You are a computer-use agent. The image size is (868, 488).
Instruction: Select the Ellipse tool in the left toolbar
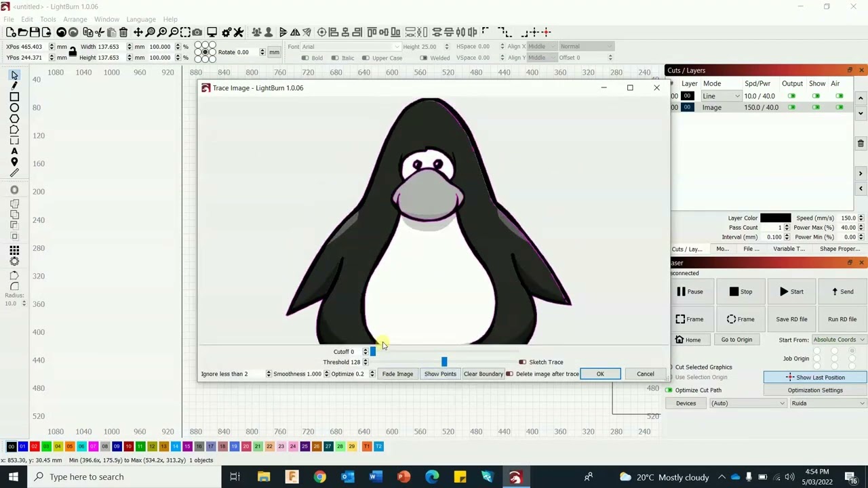click(14, 108)
